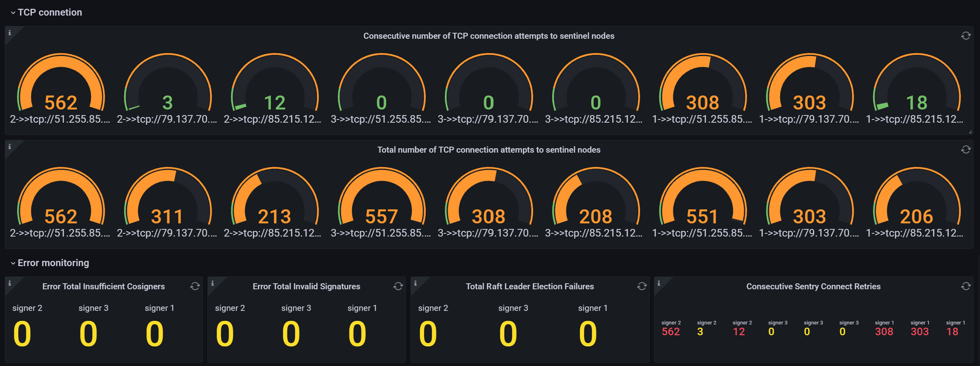Refresh the Total Raft Leader Election Failures panel
The image size is (980, 366).
642,286
